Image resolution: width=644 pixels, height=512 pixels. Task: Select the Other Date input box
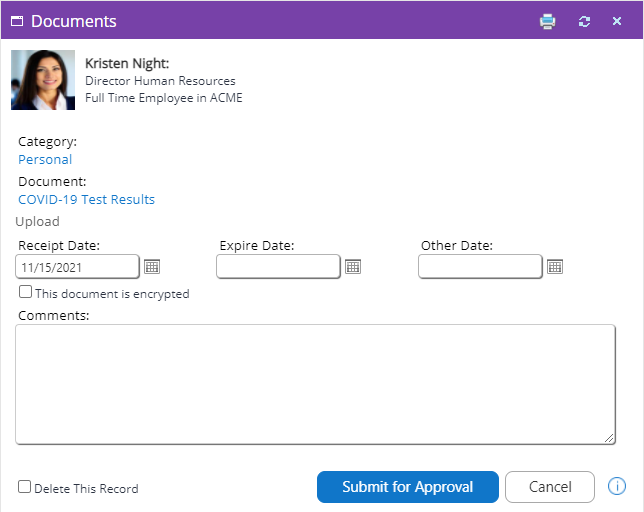(x=480, y=267)
